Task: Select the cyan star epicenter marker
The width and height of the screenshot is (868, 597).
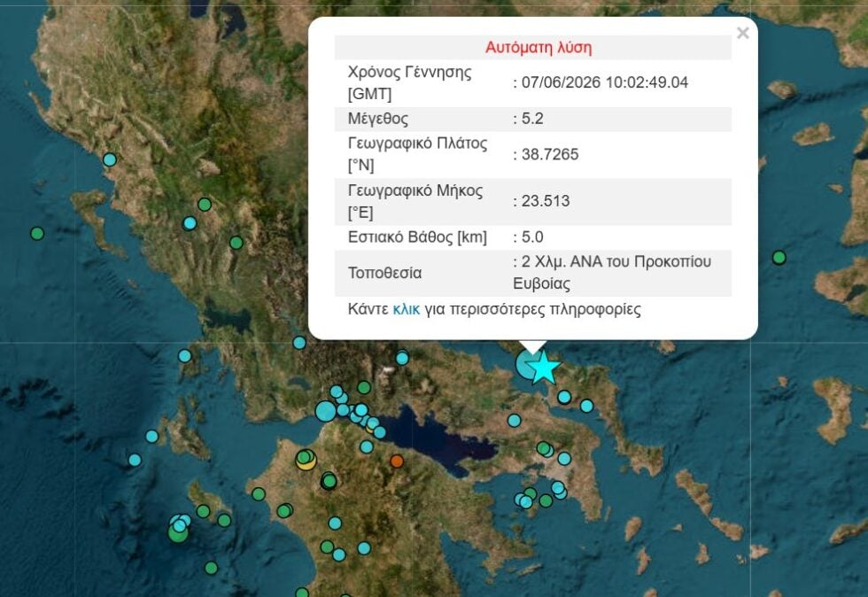Action: tap(543, 368)
